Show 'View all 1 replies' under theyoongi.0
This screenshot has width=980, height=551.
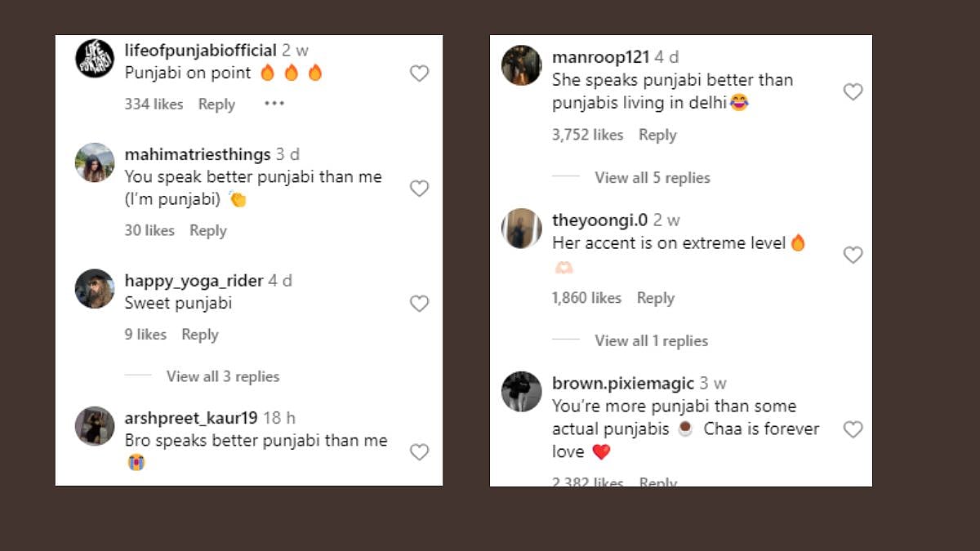(x=651, y=341)
